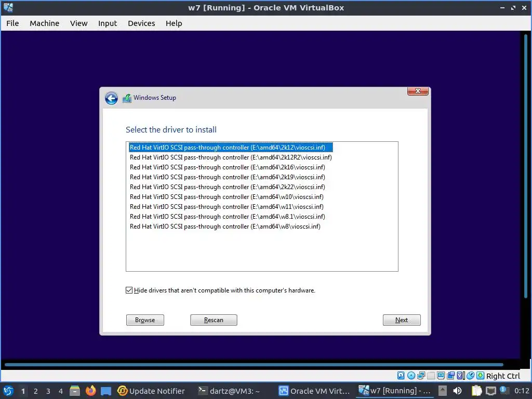Open the Devices menu
Image resolution: width=532 pixels, height=399 pixels.
pyautogui.click(x=141, y=23)
